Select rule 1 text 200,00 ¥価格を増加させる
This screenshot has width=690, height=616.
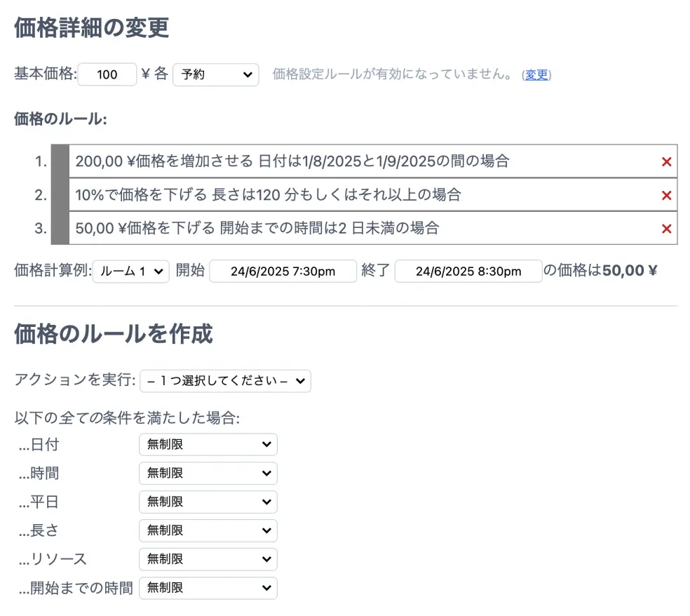click(164, 161)
